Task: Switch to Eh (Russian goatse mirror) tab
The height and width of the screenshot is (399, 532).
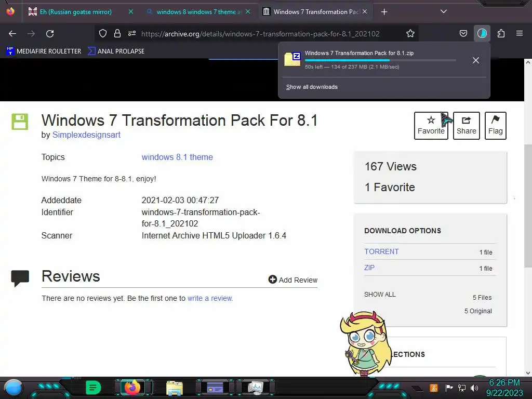Action: coord(76,12)
